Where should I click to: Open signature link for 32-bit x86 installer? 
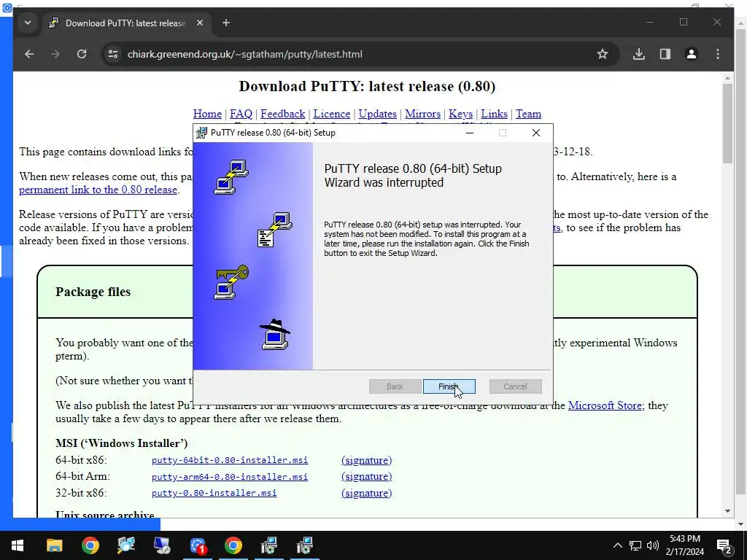[x=366, y=493]
